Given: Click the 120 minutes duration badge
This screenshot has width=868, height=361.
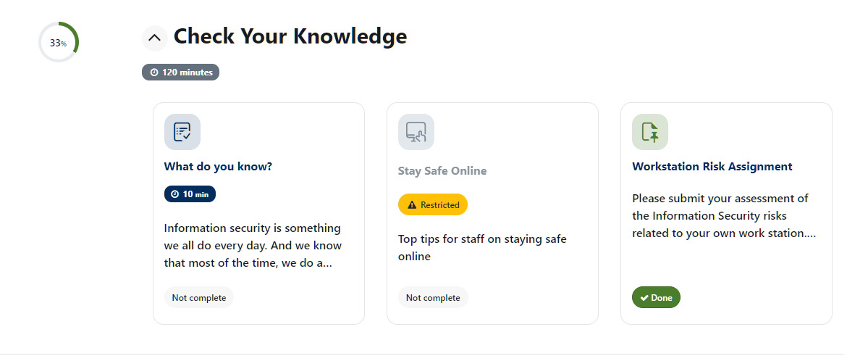Looking at the screenshot, I should pyautogui.click(x=180, y=72).
